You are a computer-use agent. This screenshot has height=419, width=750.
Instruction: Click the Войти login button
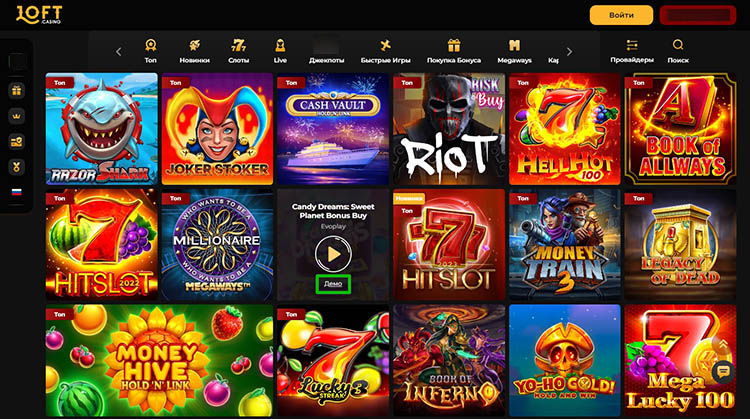pyautogui.click(x=621, y=15)
